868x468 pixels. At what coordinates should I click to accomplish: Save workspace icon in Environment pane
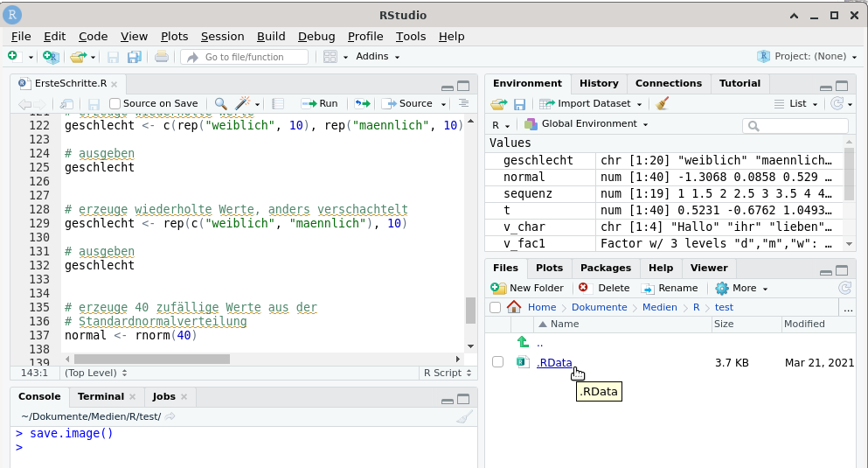pos(519,103)
